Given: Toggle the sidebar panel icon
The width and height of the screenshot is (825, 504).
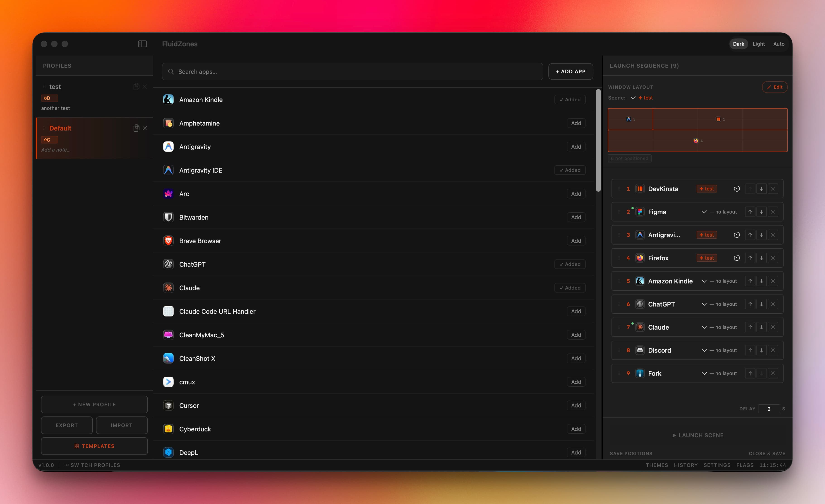Looking at the screenshot, I should pos(142,44).
